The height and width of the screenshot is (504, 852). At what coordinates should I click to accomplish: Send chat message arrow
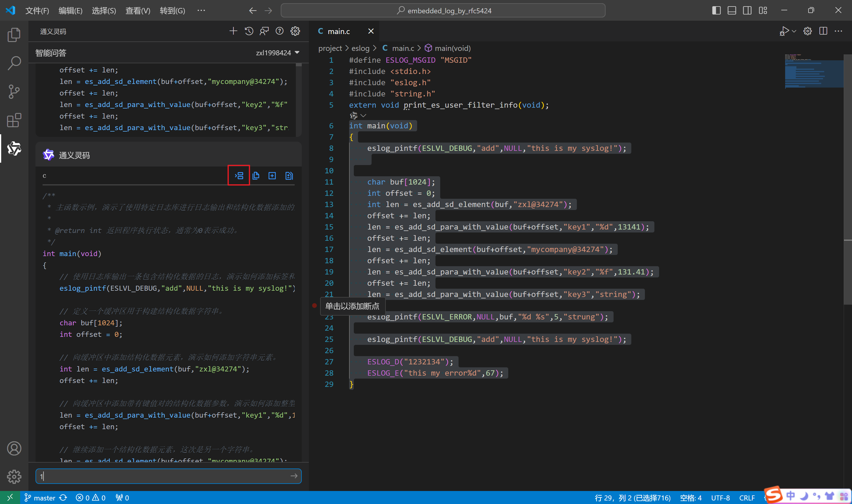(294, 476)
